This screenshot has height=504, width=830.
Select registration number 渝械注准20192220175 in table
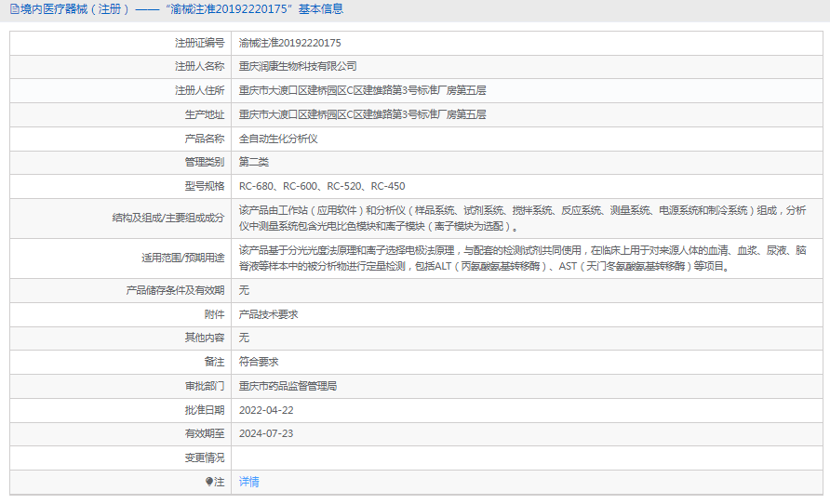tap(290, 43)
